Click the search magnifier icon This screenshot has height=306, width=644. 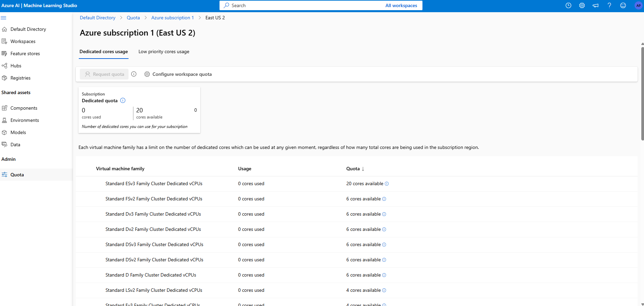pyautogui.click(x=226, y=5)
